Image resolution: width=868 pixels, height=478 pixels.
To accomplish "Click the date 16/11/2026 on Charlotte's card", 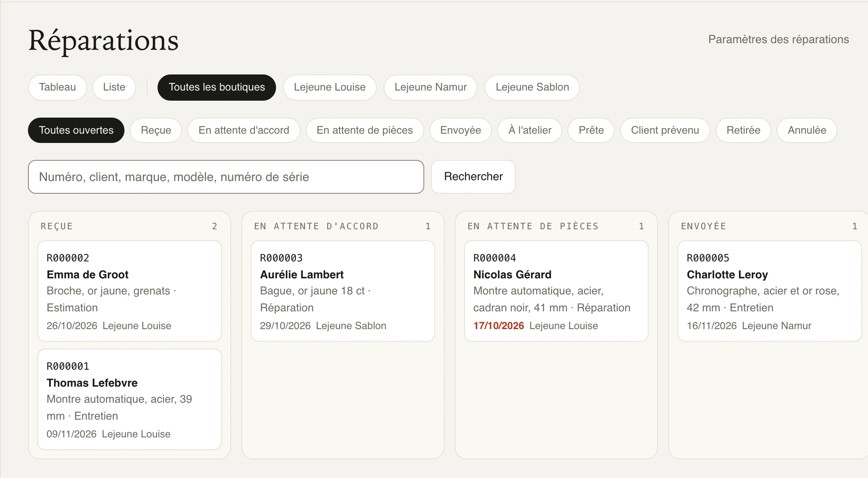I will [x=712, y=326].
